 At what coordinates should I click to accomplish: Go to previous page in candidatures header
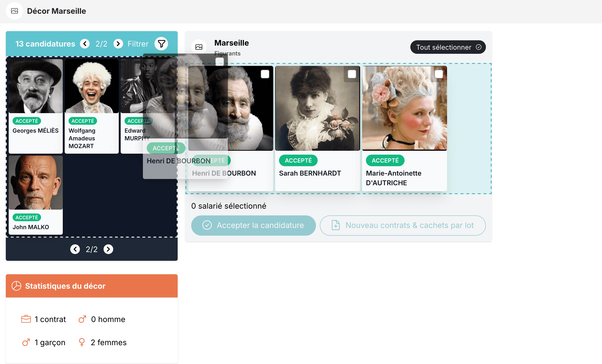(x=85, y=44)
